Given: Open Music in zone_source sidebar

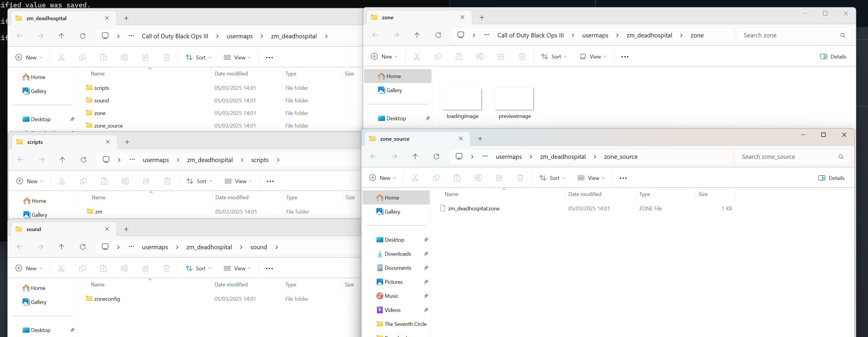Looking at the screenshot, I should pos(391,296).
